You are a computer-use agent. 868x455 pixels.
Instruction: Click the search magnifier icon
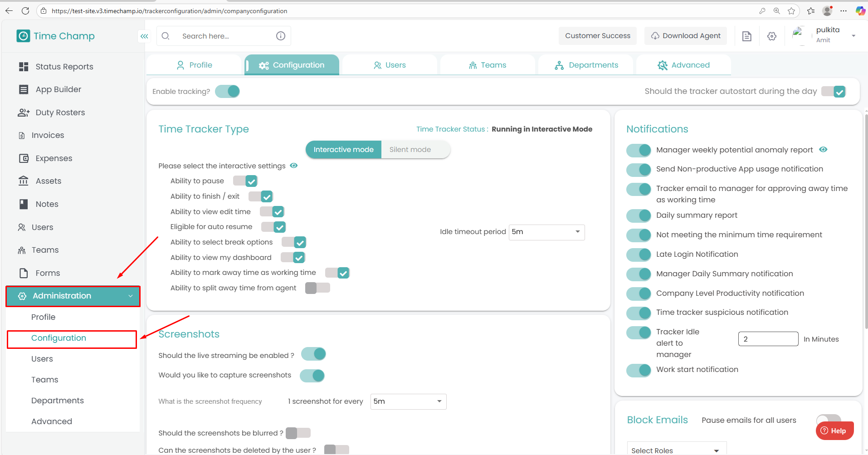tap(166, 36)
